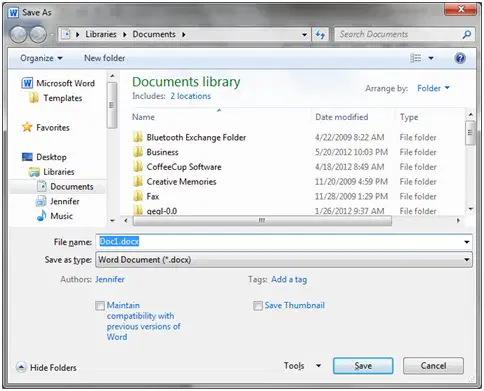Click the Documents library icon in sidebar
The width and height of the screenshot is (484, 391).
coord(42,186)
